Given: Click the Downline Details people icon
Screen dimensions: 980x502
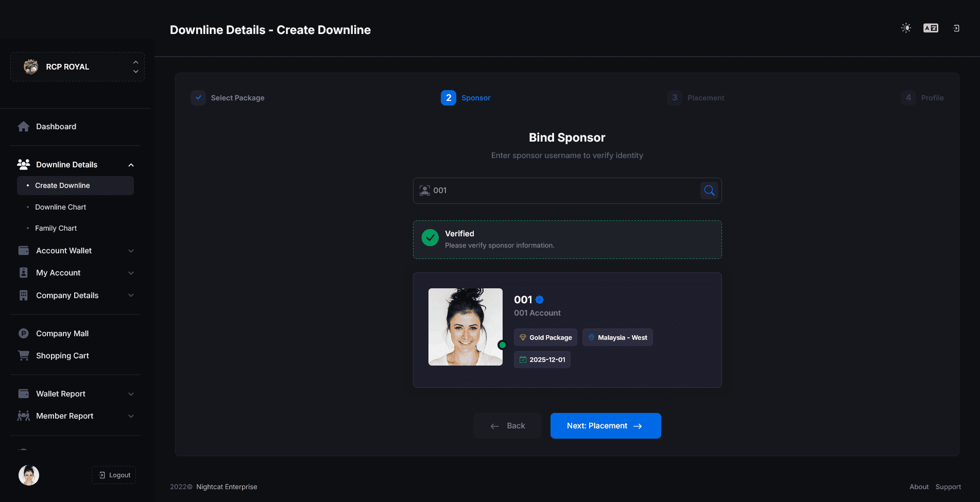Looking at the screenshot, I should 24,164.
